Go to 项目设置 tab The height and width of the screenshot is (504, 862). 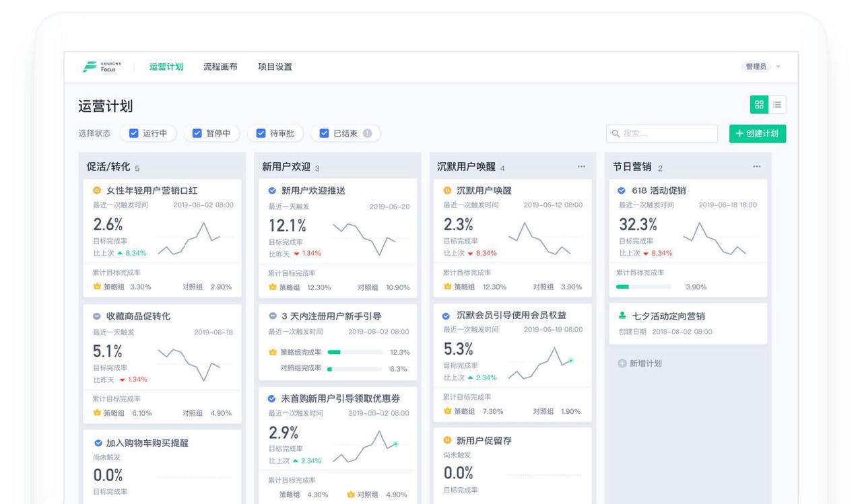(x=275, y=67)
